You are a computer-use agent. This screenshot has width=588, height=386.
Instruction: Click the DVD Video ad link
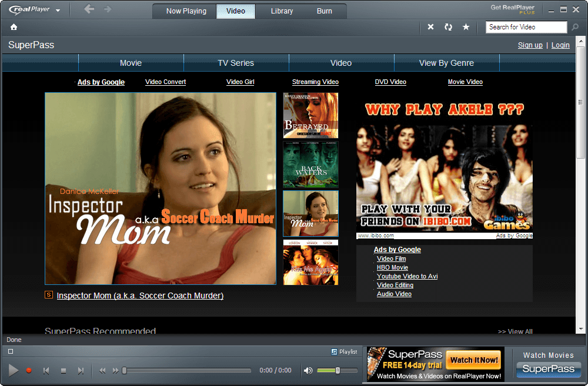(x=390, y=82)
